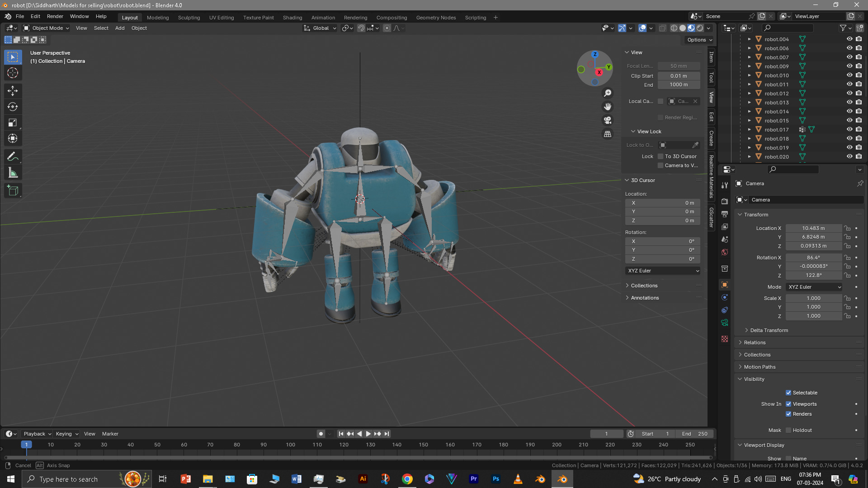Click the Zoom viewport magnifier icon
This screenshot has width=868, height=488.
[608, 93]
